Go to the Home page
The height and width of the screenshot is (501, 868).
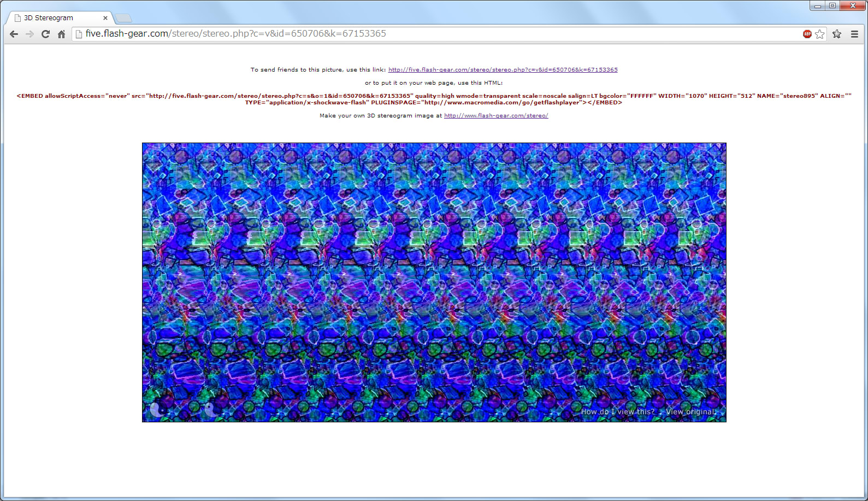point(61,34)
